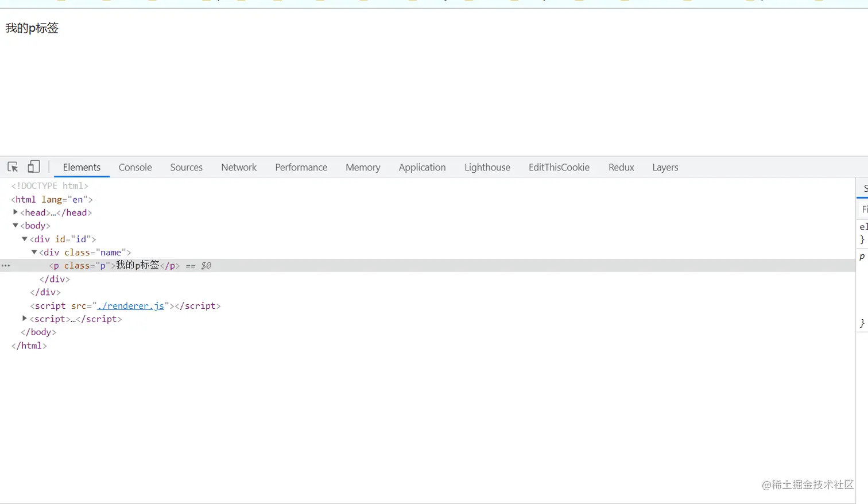Select the html lang="en" node

pyautogui.click(x=52, y=199)
